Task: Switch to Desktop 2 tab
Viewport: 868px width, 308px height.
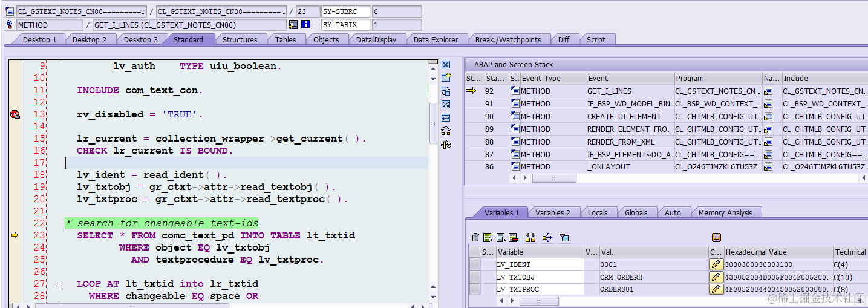Action: (x=90, y=40)
